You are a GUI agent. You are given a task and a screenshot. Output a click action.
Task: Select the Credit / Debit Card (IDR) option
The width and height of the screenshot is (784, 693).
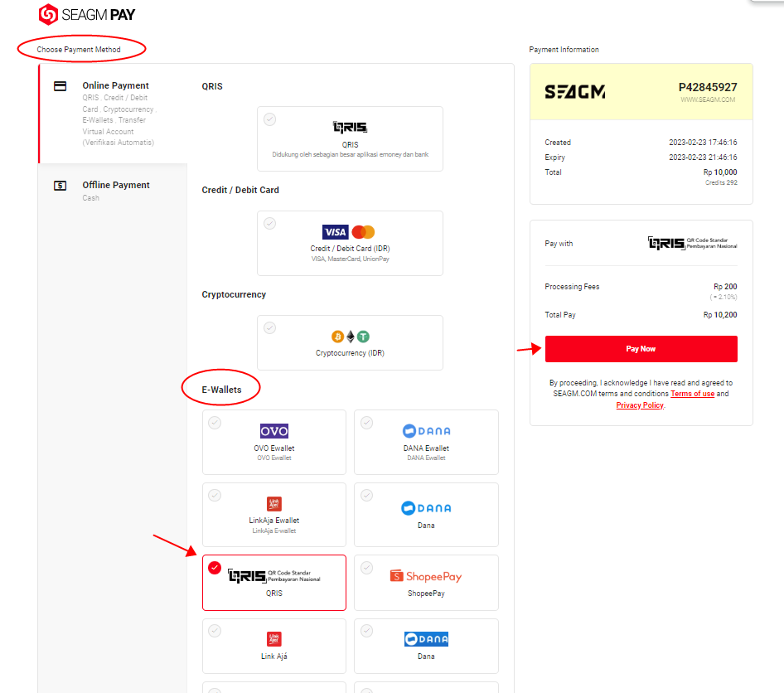click(x=350, y=243)
